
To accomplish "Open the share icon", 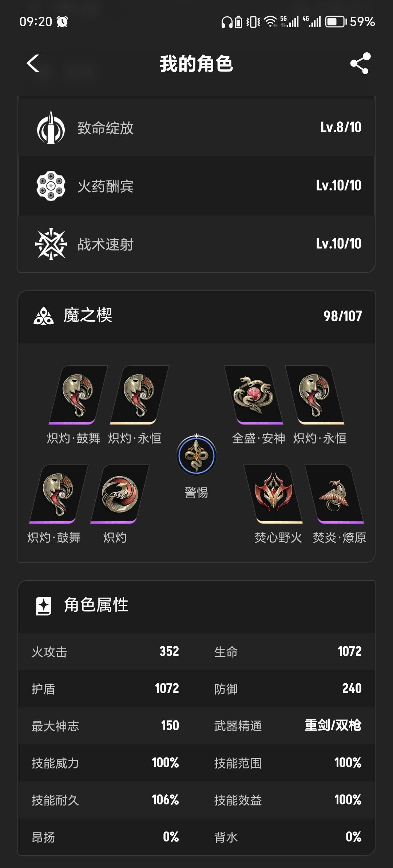I will point(360,64).
